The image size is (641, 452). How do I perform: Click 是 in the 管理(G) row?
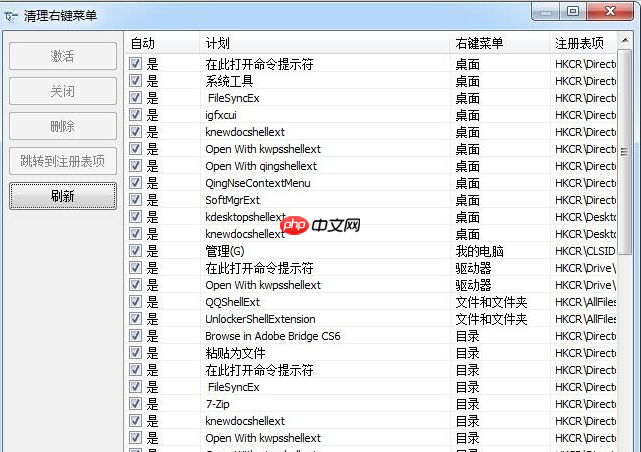pyautogui.click(x=152, y=251)
